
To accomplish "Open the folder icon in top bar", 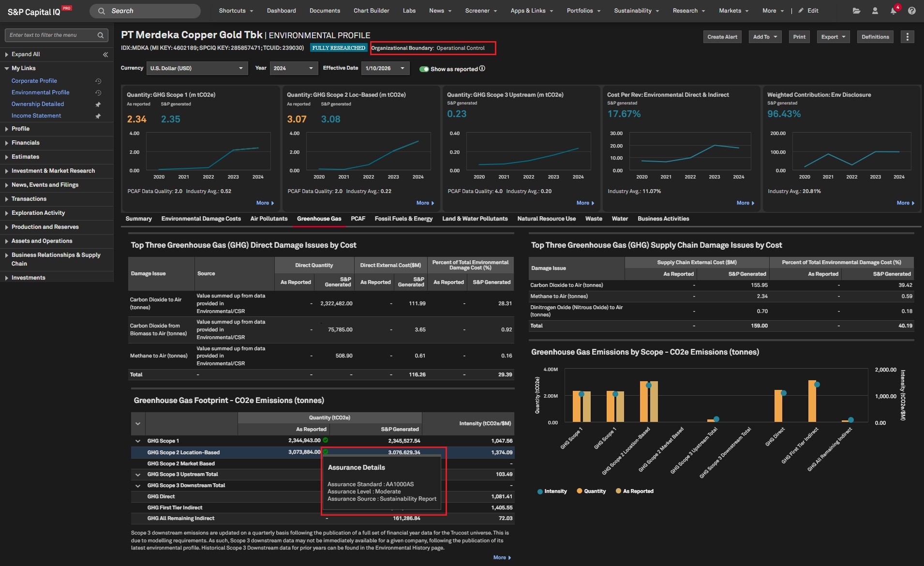I will pos(856,11).
